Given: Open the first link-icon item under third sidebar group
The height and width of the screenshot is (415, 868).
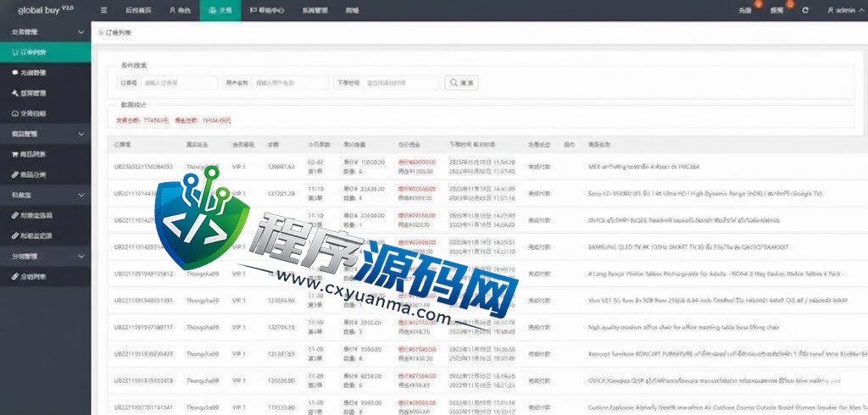Looking at the screenshot, I should tap(46, 215).
